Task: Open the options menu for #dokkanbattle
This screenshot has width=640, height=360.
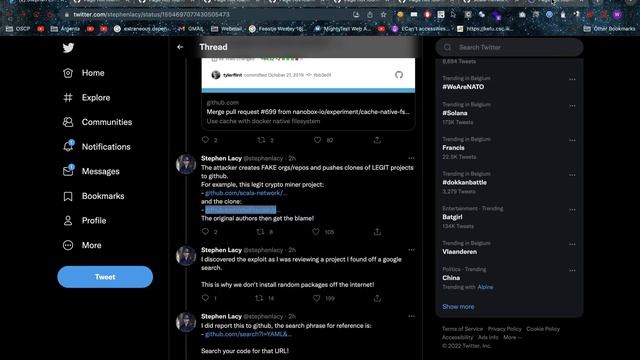Action: (572, 175)
